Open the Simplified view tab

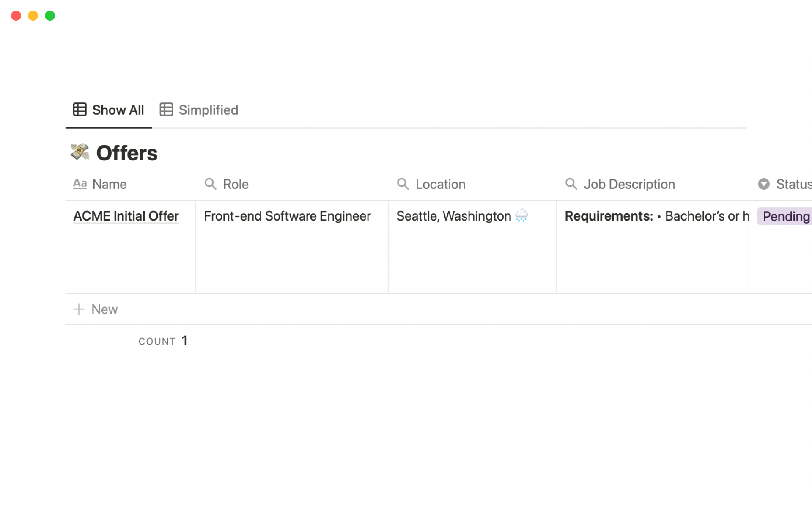208,110
